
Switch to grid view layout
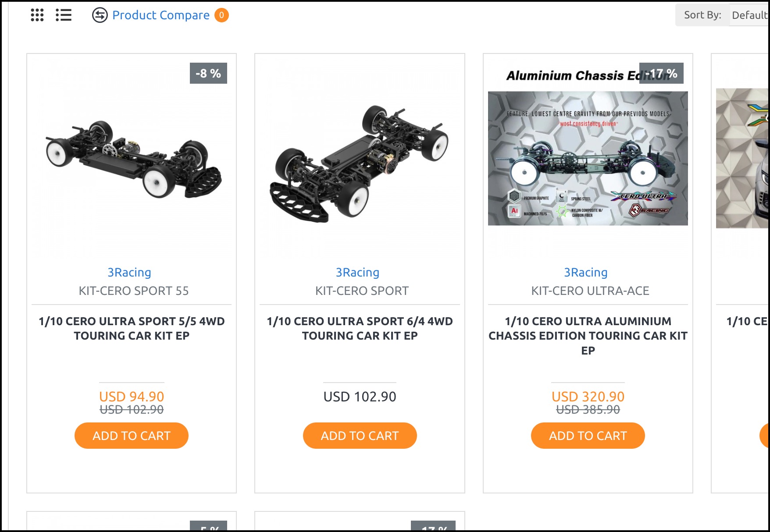point(37,15)
